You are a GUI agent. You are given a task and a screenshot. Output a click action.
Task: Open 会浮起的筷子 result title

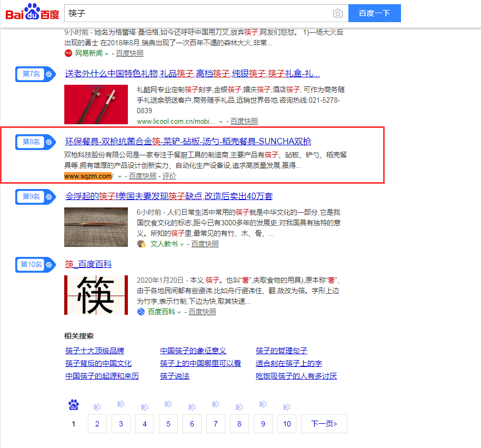click(169, 196)
